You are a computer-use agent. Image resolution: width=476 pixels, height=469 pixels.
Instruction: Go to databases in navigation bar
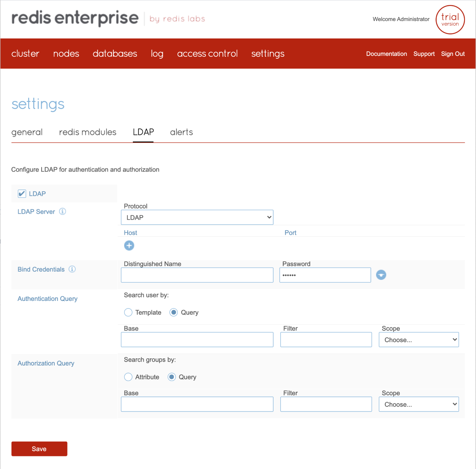pos(115,54)
